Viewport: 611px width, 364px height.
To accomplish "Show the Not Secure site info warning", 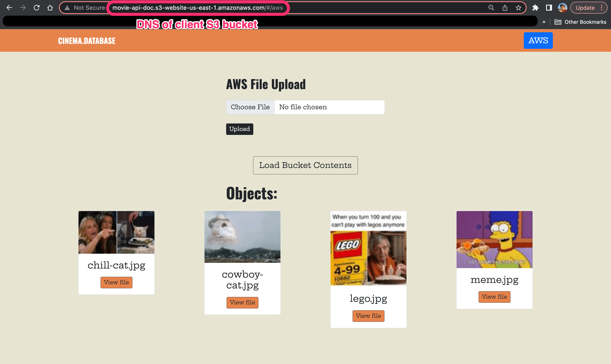I will pyautogui.click(x=85, y=8).
